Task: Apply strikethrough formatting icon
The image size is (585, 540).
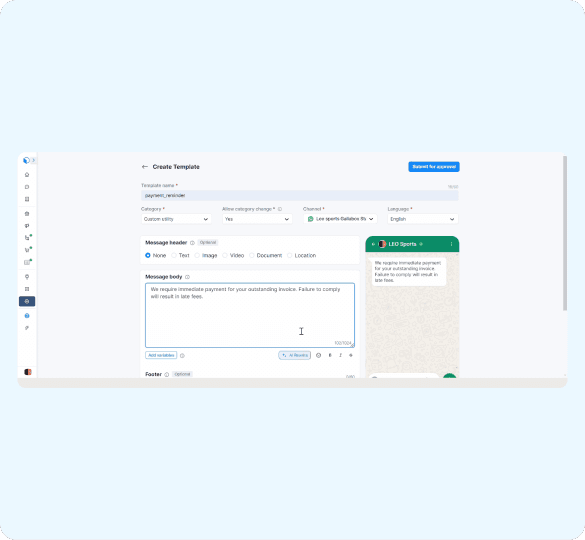Action: (x=351, y=355)
